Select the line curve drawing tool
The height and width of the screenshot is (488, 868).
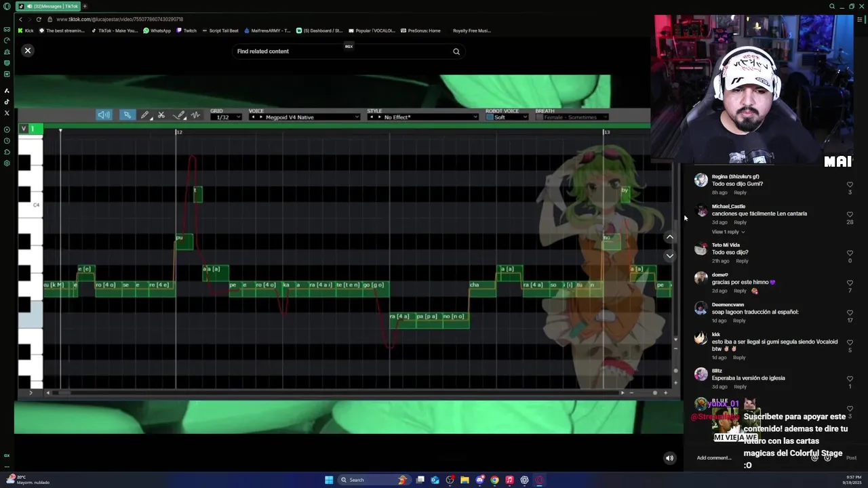click(x=179, y=115)
